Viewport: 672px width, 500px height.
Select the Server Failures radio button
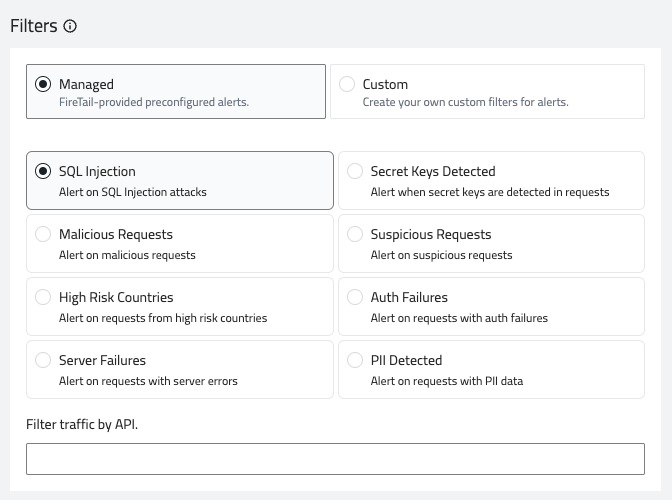pos(43,361)
